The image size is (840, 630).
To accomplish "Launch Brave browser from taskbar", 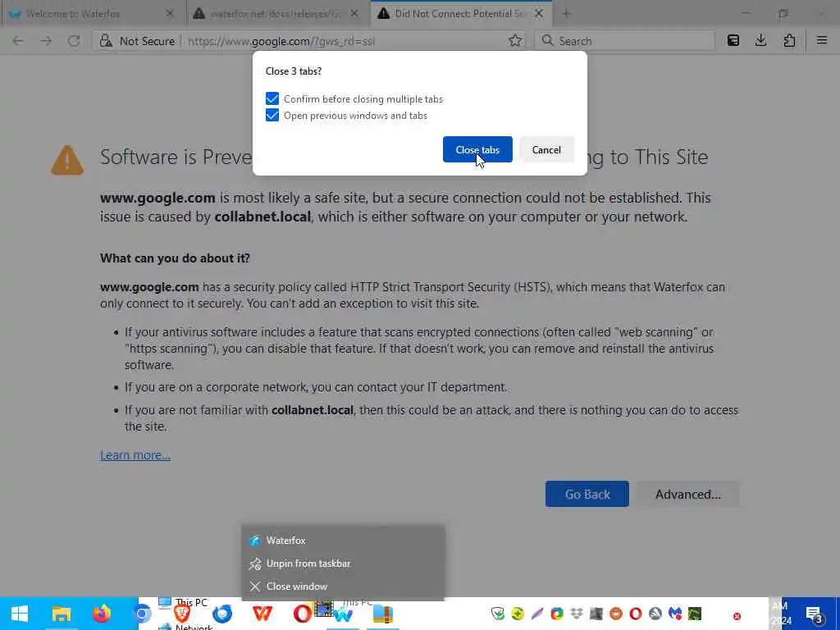I will [x=182, y=614].
